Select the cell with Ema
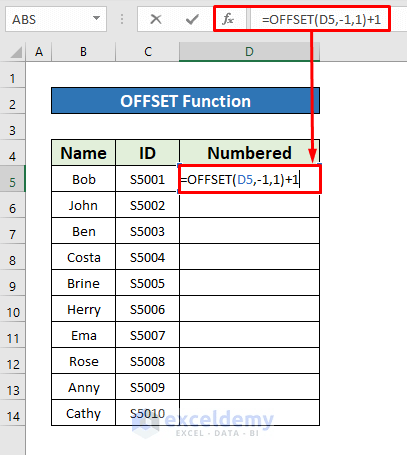Image resolution: width=407 pixels, height=455 pixels. pyautogui.click(x=83, y=335)
